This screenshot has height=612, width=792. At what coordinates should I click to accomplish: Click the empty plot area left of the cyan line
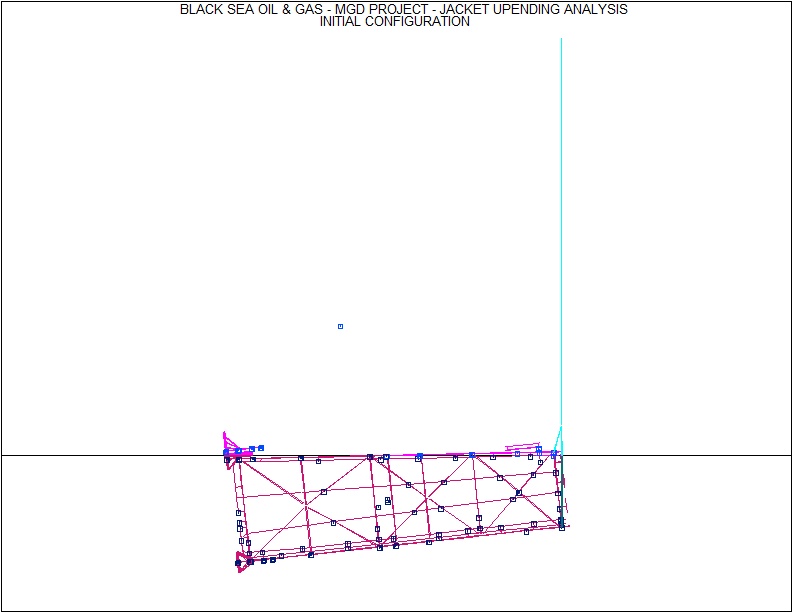click(x=300, y=200)
